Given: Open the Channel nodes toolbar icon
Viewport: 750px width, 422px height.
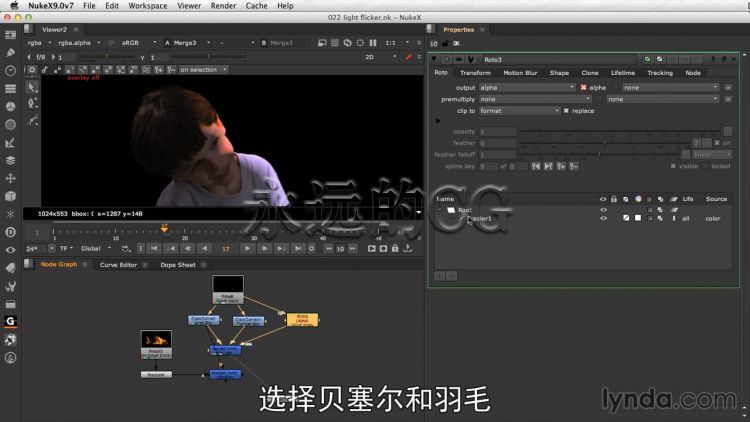Looking at the screenshot, I should tap(10, 89).
